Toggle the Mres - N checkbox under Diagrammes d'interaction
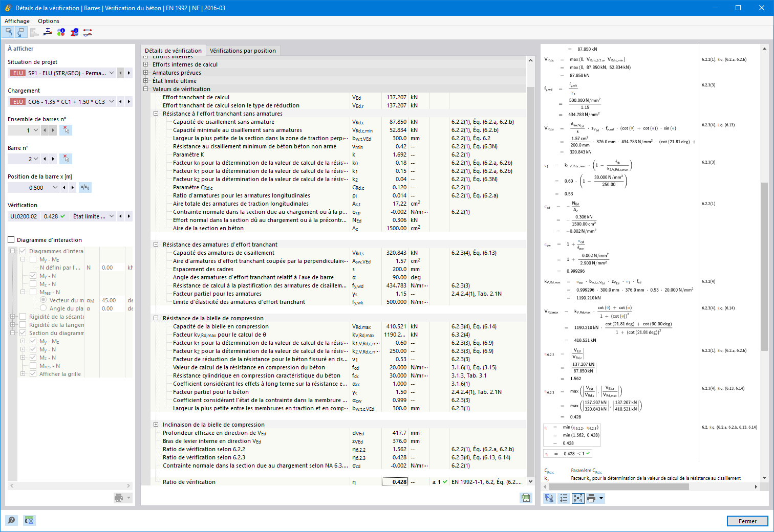This screenshot has height=532, width=774. 33,292
